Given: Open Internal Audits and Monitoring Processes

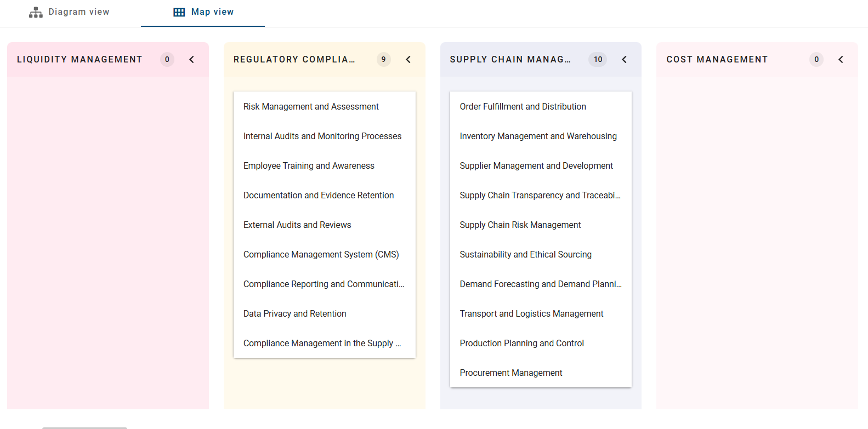Looking at the screenshot, I should [322, 136].
